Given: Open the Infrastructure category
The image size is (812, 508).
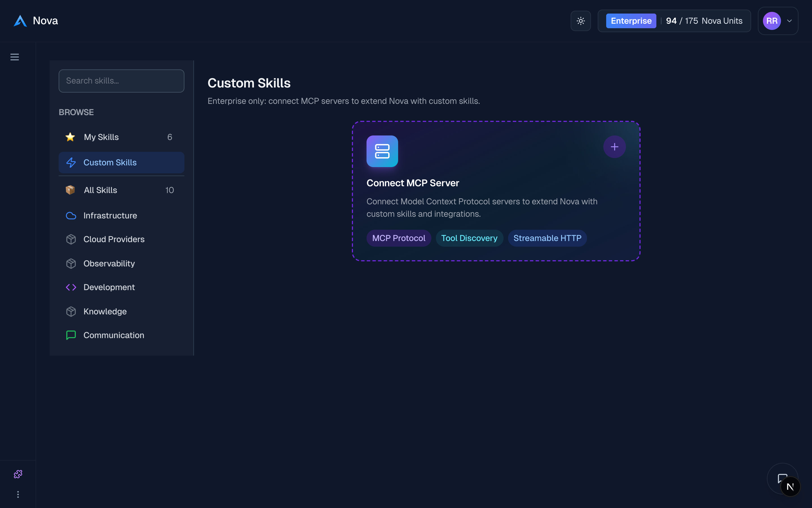Looking at the screenshot, I should click(122, 216).
